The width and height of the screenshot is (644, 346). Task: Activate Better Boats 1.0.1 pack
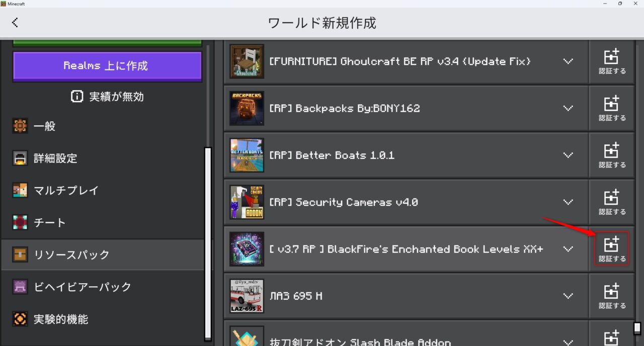tap(612, 155)
